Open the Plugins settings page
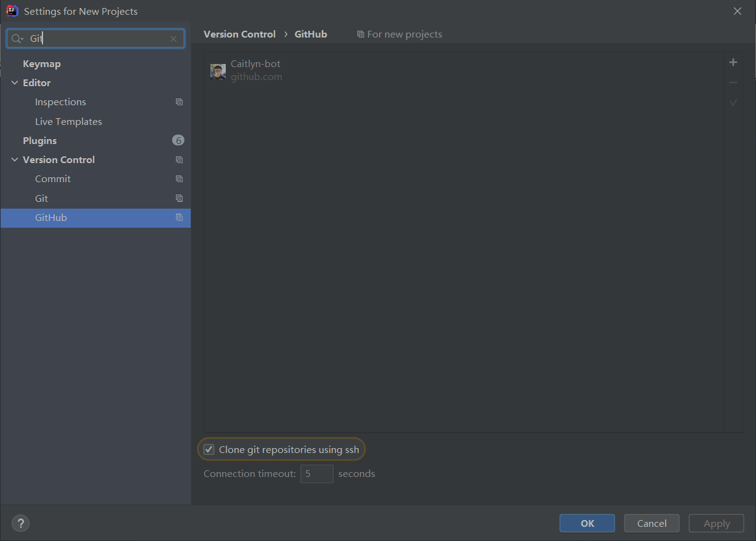 pos(39,140)
